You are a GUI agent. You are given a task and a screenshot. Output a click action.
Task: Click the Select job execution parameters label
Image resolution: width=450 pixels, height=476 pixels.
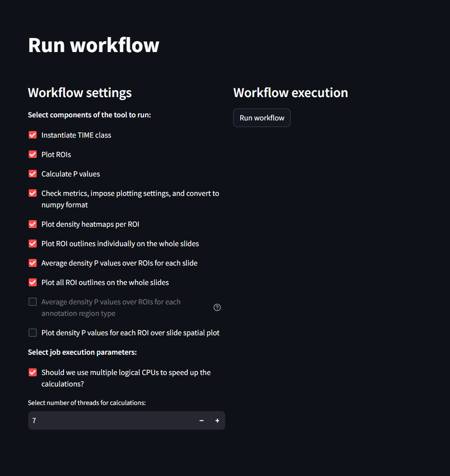pyautogui.click(x=82, y=352)
